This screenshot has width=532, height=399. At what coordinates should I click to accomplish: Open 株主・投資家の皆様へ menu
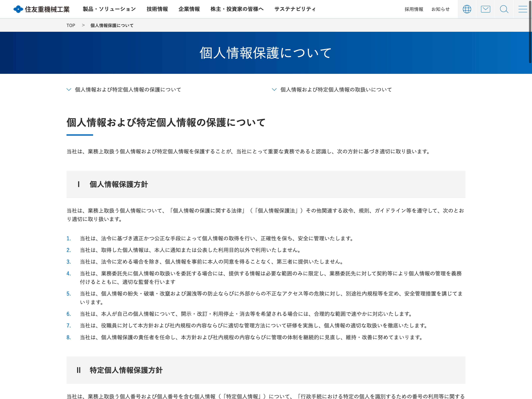coord(237,9)
